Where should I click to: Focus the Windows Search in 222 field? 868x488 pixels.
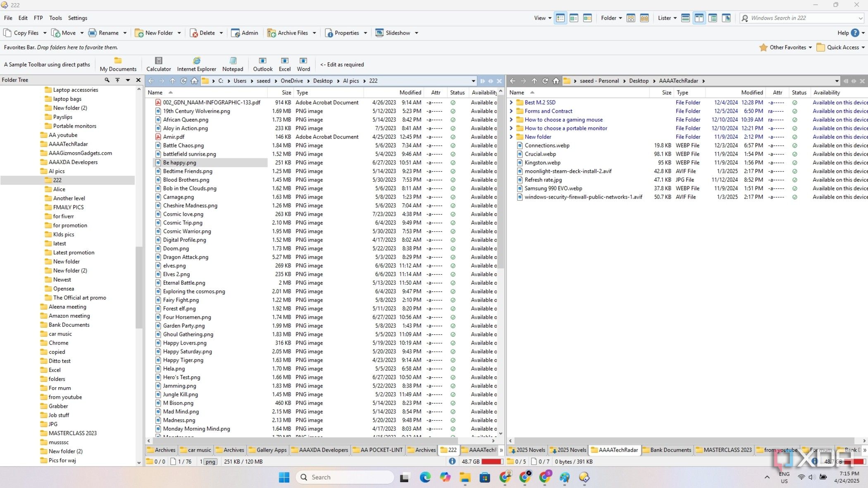(802, 18)
